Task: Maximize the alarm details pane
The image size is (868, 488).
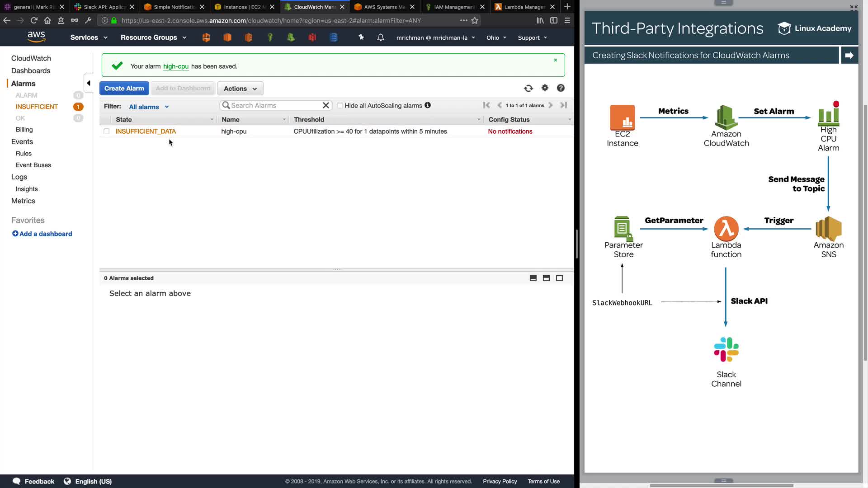Action: [559, 278]
